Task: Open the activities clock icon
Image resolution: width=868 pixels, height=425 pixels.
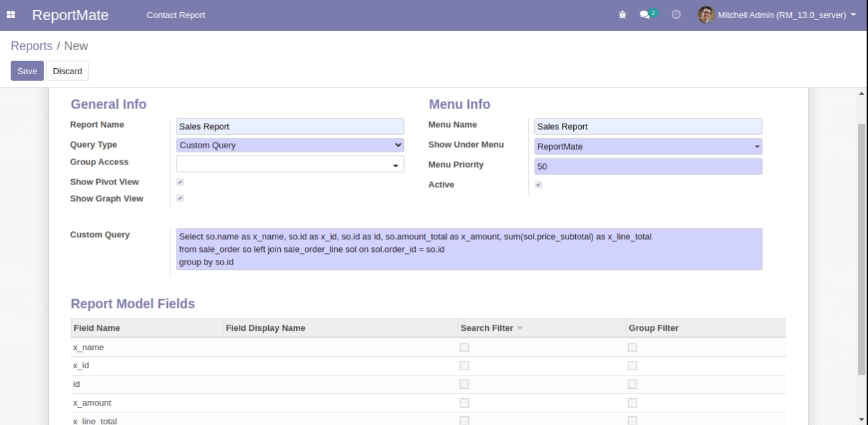Action: [x=676, y=15]
